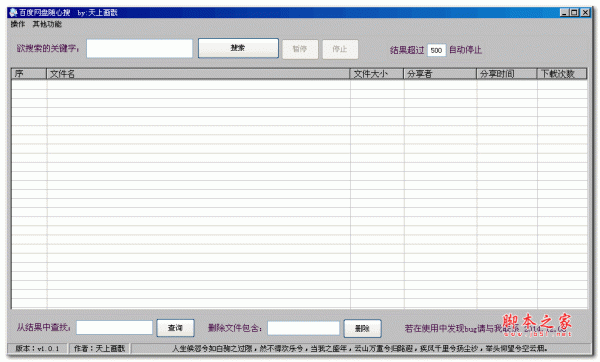Click the application icon in title bar
600x362 pixels.
click(13, 13)
